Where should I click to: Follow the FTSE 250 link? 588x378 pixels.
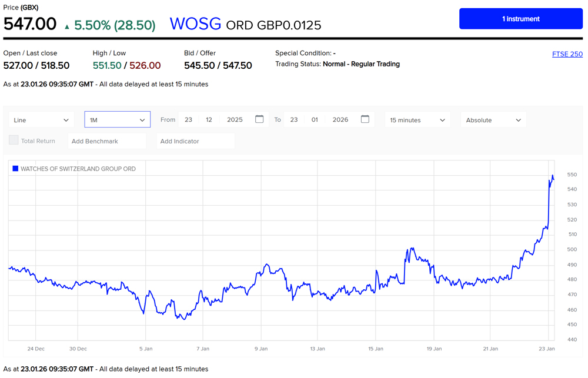click(x=567, y=54)
